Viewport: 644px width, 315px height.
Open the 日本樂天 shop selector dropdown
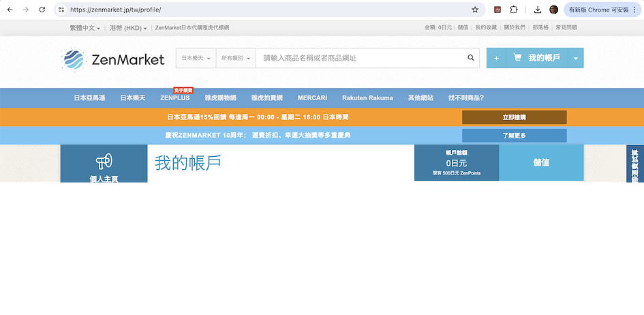(196, 59)
